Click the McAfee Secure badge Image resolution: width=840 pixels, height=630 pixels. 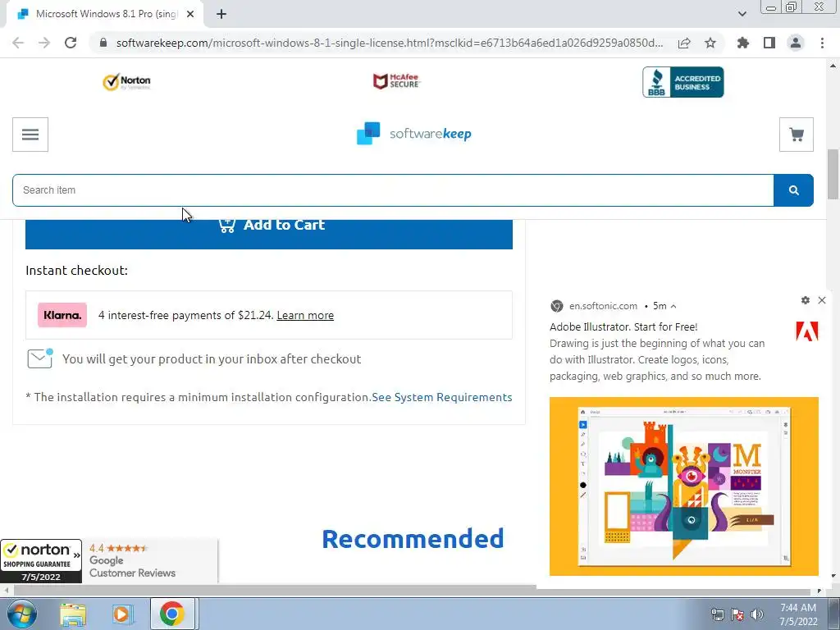(396, 81)
